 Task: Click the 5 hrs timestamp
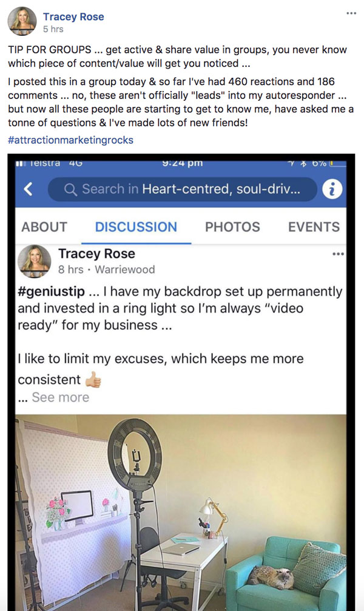[53, 29]
